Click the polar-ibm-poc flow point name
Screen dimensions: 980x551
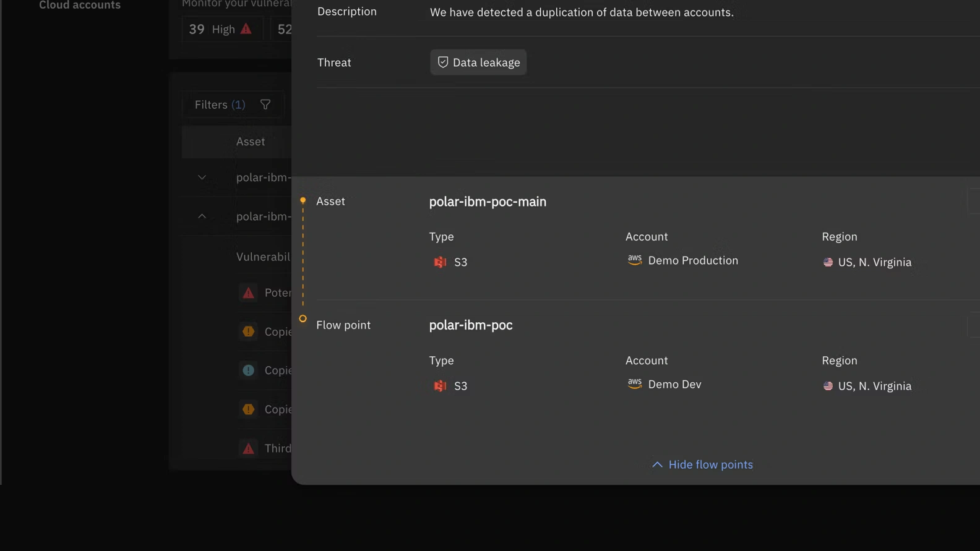[x=471, y=325]
